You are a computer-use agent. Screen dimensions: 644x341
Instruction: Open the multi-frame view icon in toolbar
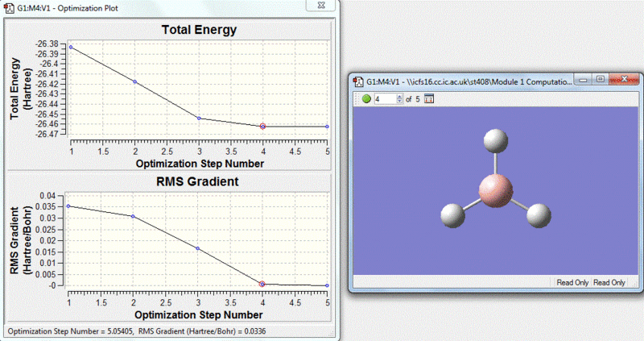pyautogui.click(x=429, y=99)
